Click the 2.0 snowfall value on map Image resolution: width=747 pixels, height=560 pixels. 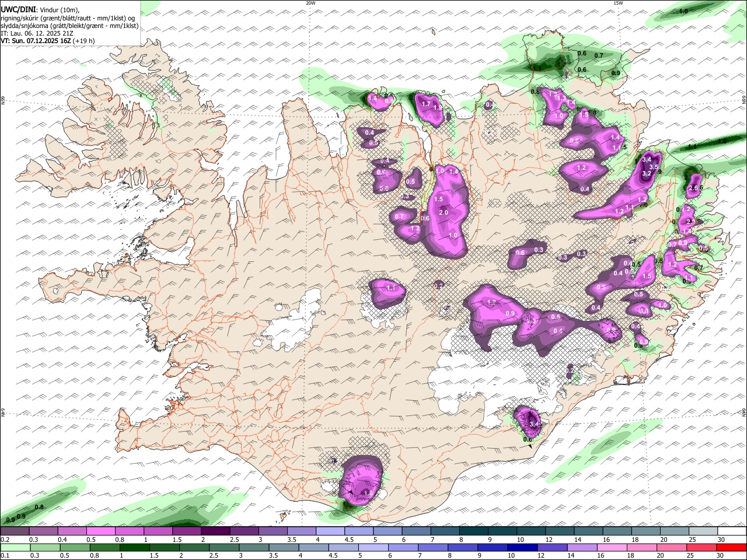point(444,213)
